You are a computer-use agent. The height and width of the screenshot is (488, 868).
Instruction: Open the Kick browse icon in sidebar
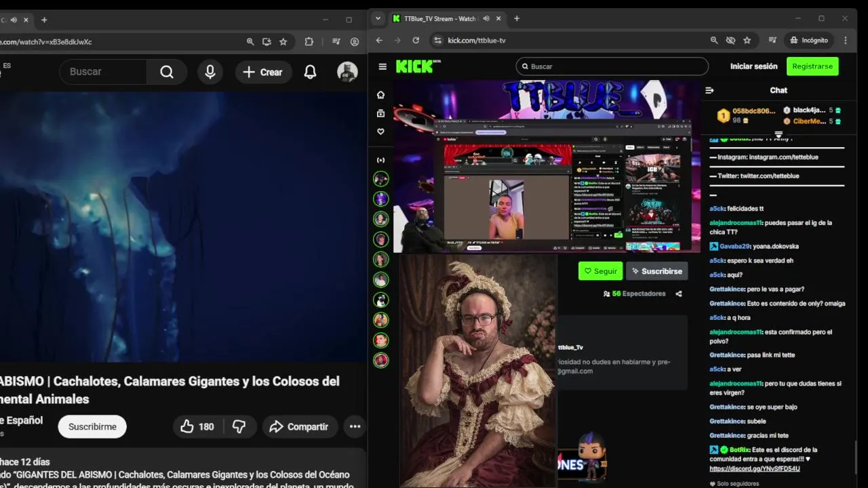point(380,113)
